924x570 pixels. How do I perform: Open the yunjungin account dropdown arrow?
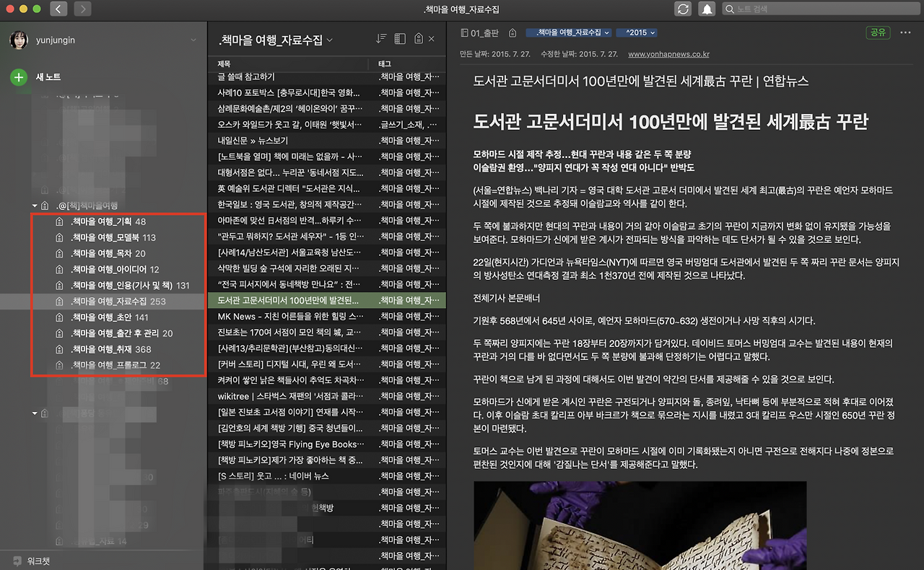tap(193, 40)
